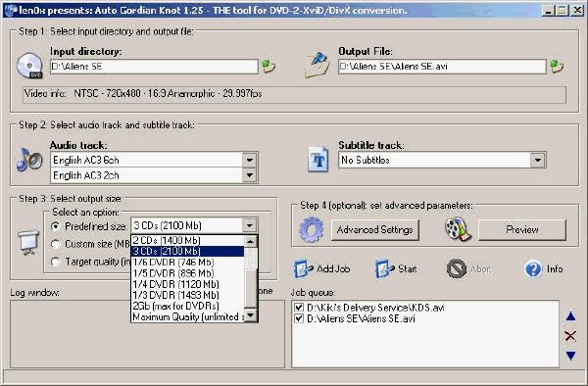
Task: Select the Custom size radio button
Action: coord(56,244)
